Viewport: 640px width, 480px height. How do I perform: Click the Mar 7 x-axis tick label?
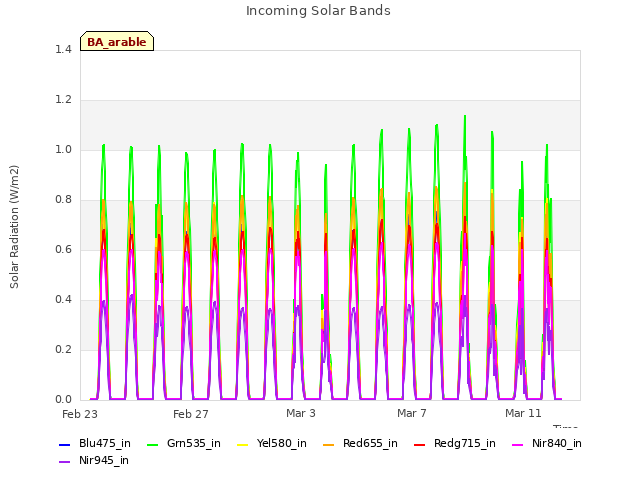pos(412,413)
